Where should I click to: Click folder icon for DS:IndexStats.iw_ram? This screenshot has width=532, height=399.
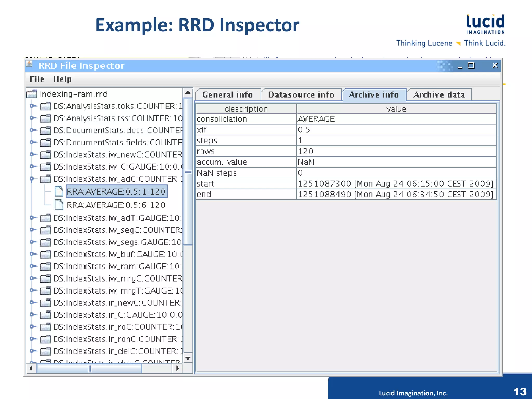pos(45,267)
